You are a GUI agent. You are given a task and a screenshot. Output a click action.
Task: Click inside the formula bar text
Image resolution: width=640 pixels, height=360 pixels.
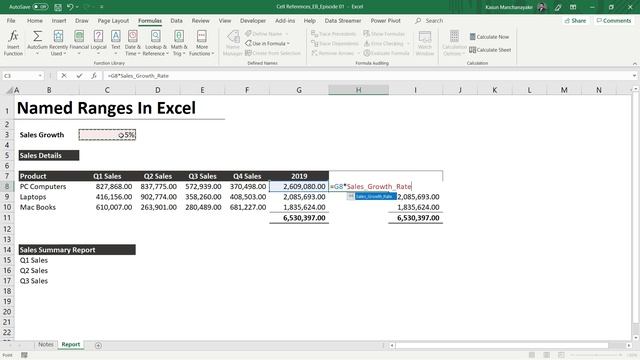[x=138, y=76]
